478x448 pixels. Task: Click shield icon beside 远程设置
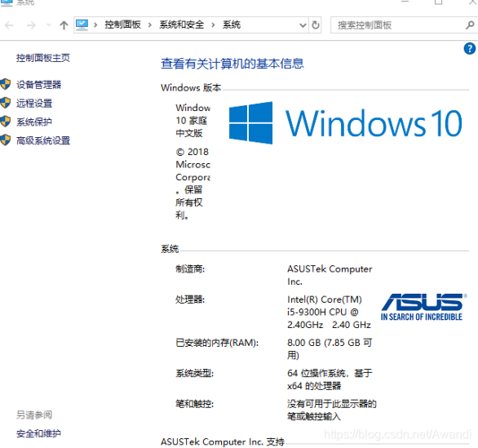tap(5, 103)
